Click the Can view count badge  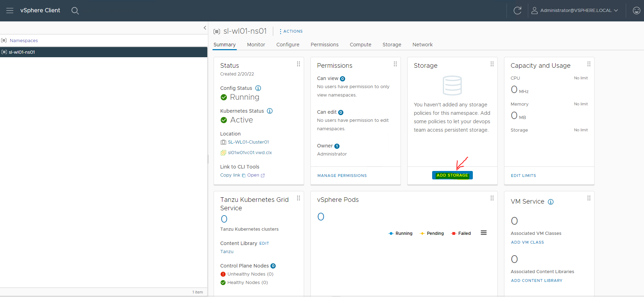coord(342,79)
